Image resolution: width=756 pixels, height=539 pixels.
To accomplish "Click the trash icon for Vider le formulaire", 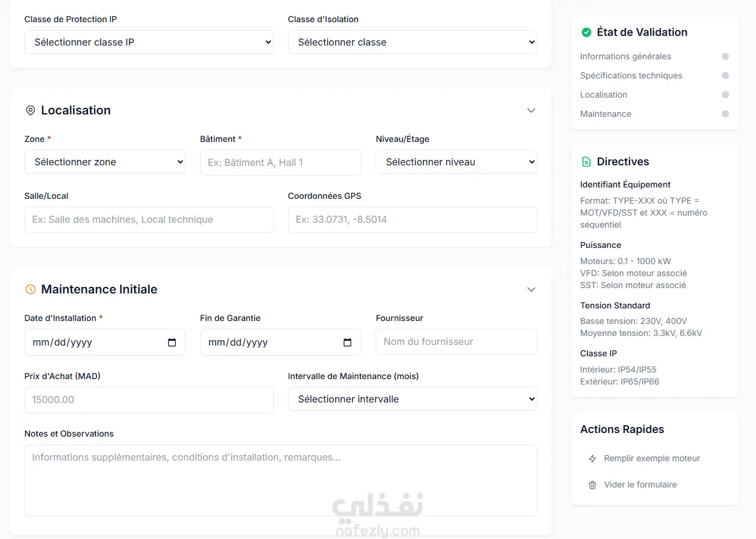I will (x=592, y=485).
